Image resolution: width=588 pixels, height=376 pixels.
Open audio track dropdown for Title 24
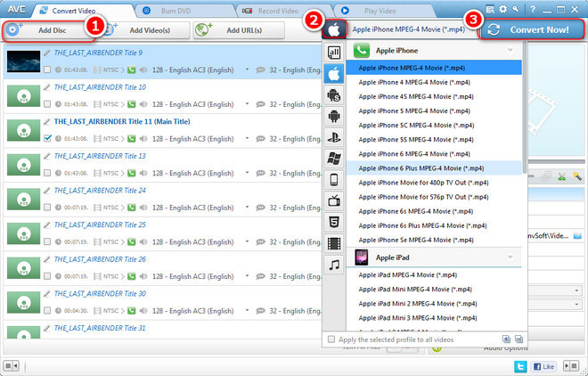tap(247, 207)
